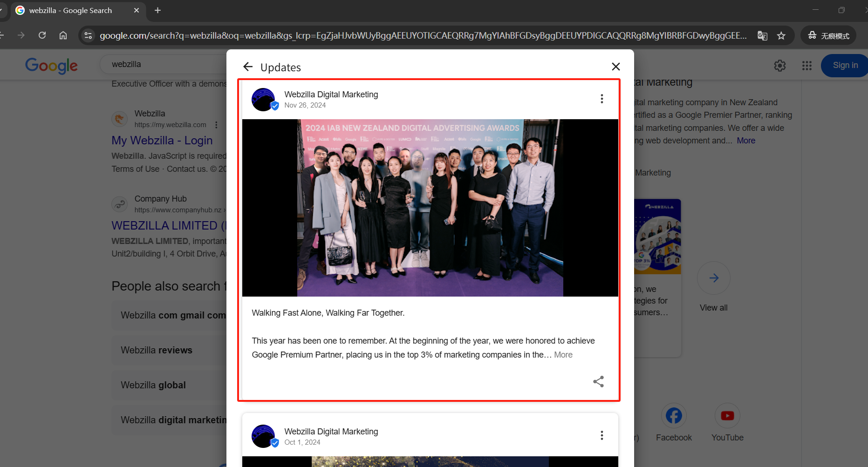Go back from the Updates panel
The height and width of the screenshot is (467, 868).
pos(248,67)
